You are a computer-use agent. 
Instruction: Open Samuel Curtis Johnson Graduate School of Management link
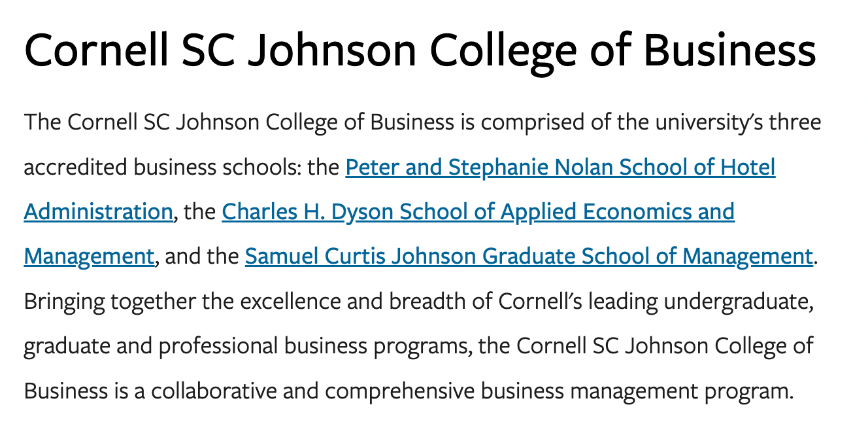529,256
